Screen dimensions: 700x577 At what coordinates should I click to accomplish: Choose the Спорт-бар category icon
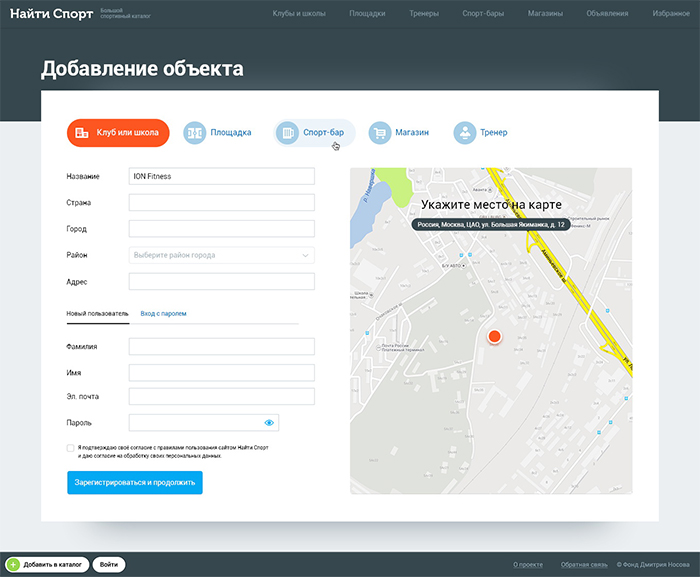288,132
